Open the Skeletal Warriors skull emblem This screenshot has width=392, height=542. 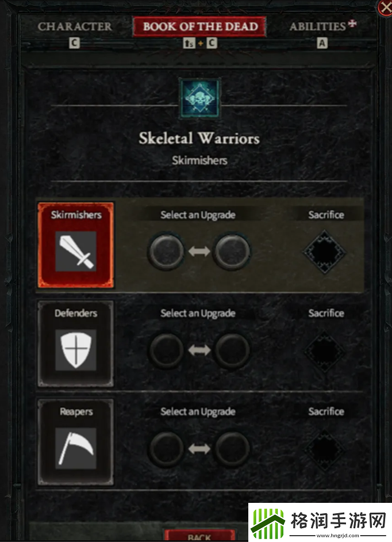[x=199, y=98]
